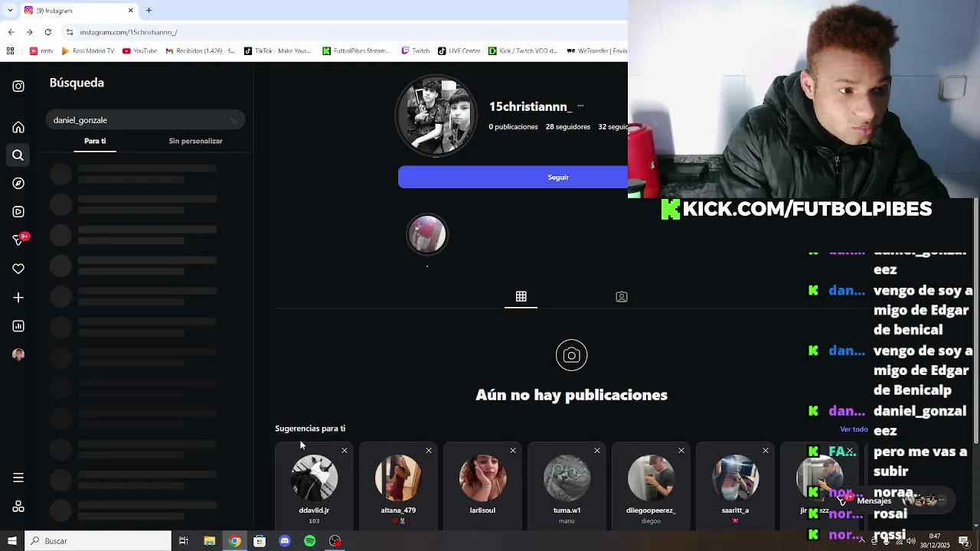Open the 'Real Madrid TV' bookmark
Viewport: 980px width, 551px height.
[x=87, y=51]
